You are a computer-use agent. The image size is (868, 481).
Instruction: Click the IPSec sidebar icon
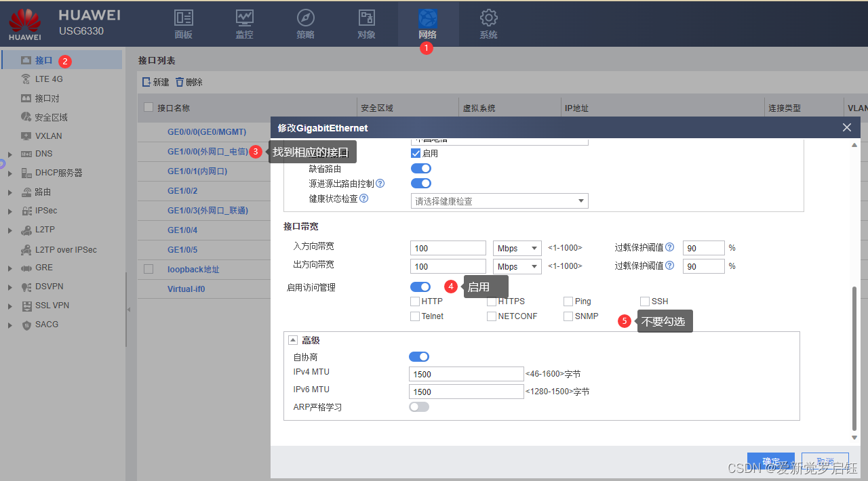click(x=26, y=211)
